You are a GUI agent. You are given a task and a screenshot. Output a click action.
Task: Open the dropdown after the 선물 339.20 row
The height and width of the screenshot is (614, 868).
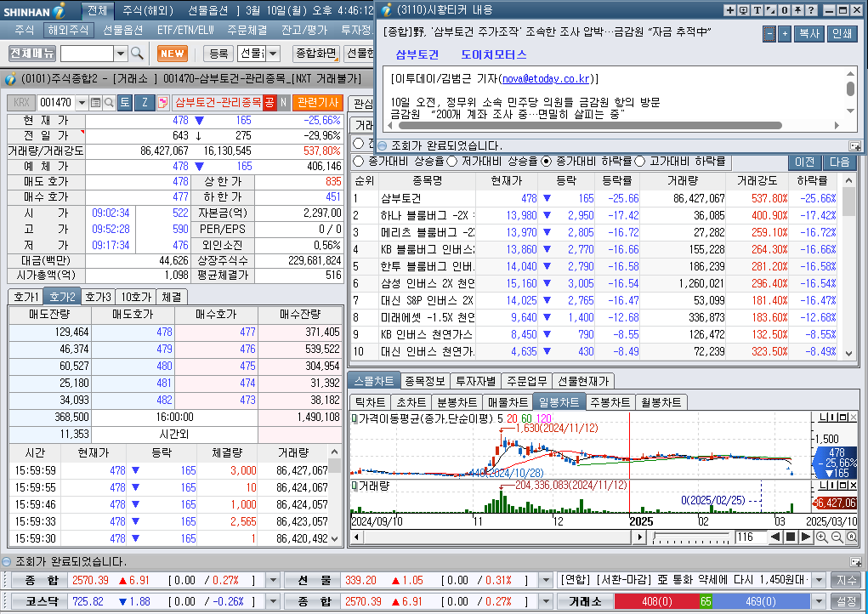(x=546, y=580)
